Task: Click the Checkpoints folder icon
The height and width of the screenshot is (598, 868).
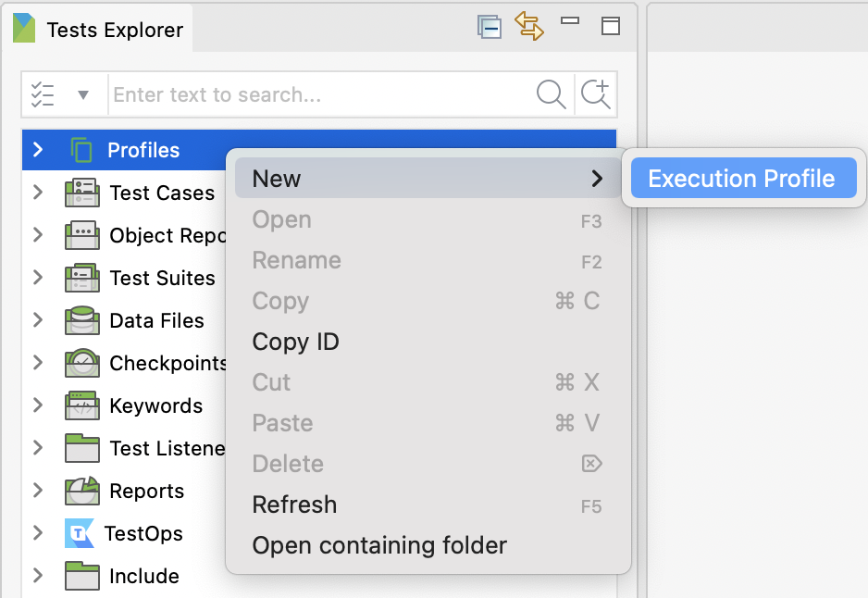Action: point(81,363)
